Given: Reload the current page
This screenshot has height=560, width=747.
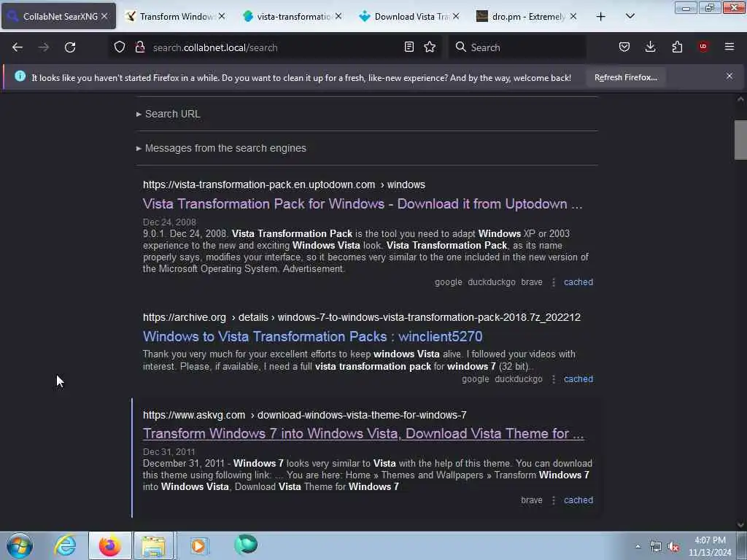Looking at the screenshot, I should pyautogui.click(x=70, y=47).
